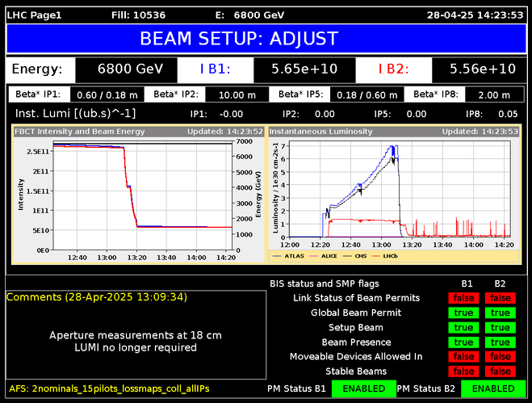The image size is (532, 403).
Task: Click the Beta* IP1 value field
Action: click(107, 94)
